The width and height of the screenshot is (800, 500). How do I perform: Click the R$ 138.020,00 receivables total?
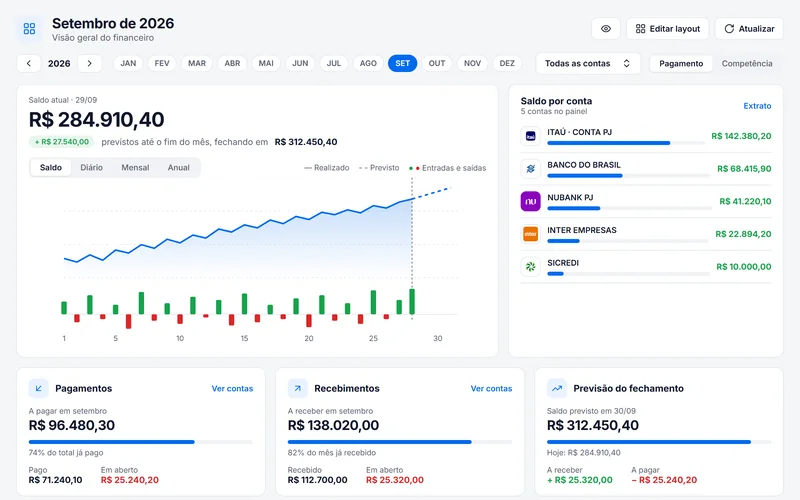click(333, 426)
